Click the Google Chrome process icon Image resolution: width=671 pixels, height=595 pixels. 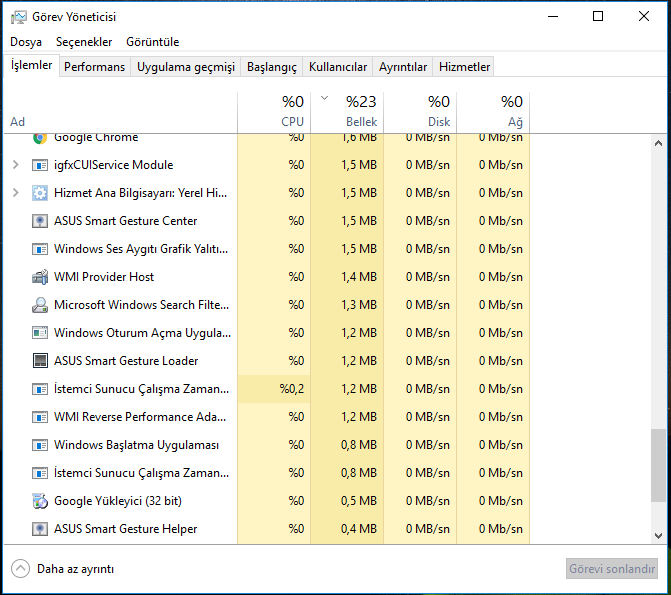40,138
